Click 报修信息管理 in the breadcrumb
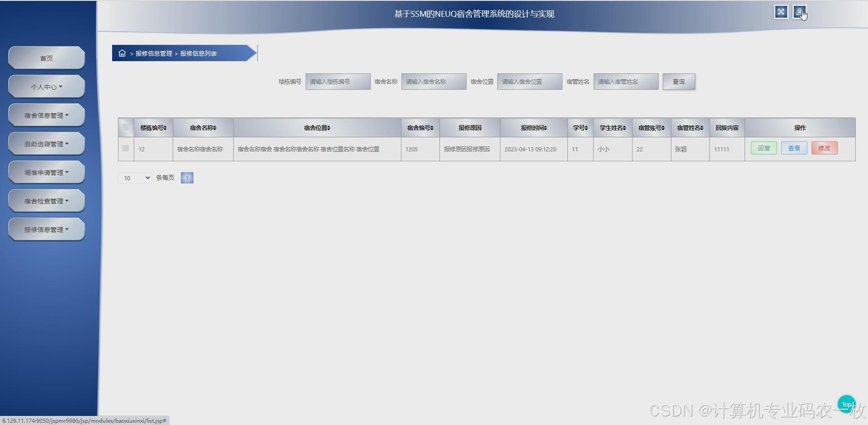The width and height of the screenshot is (868, 425). (x=153, y=53)
